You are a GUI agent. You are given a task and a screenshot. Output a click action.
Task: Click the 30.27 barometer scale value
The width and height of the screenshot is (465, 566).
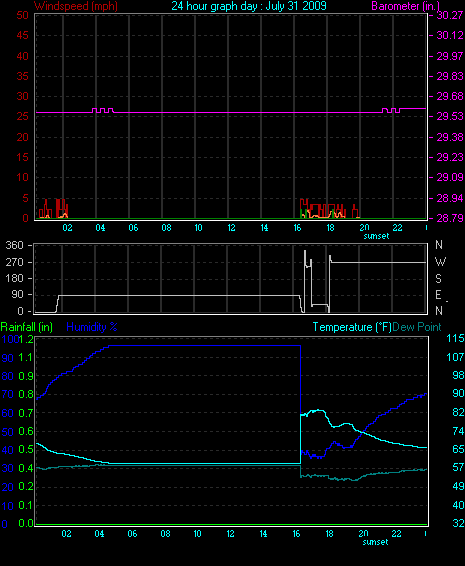click(449, 15)
